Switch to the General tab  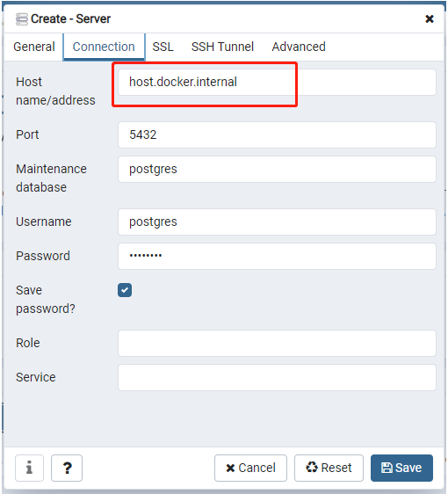coord(34,47)
